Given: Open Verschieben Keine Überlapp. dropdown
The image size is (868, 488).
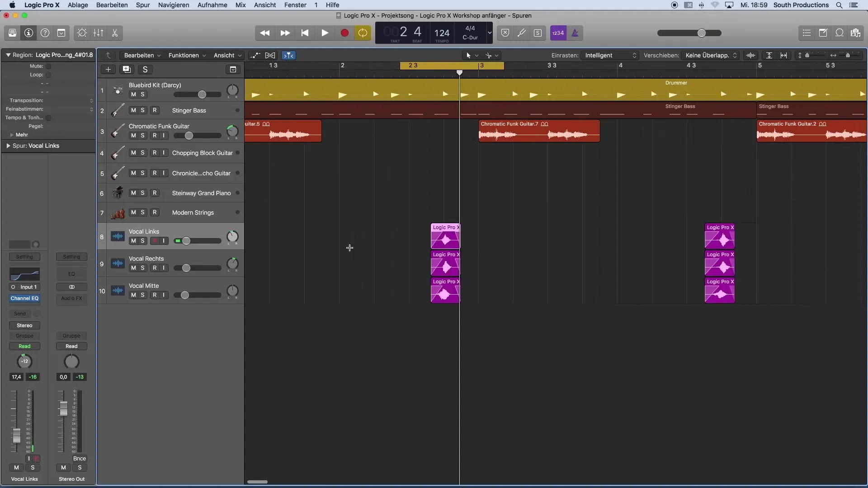Looking at the screenshot, I should 711,56.
